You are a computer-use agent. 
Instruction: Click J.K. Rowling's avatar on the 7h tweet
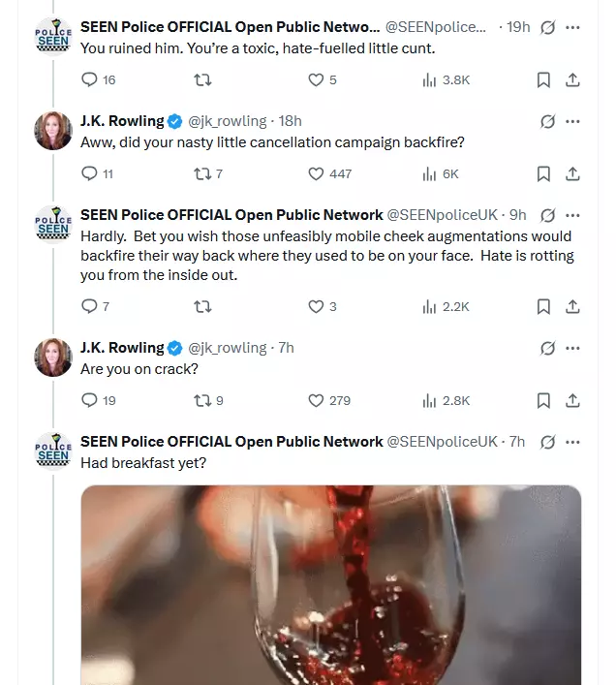(53, 358)
